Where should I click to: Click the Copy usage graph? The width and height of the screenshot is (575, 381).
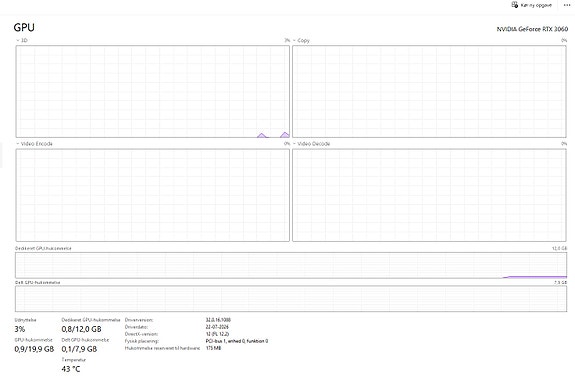point(429,92)
